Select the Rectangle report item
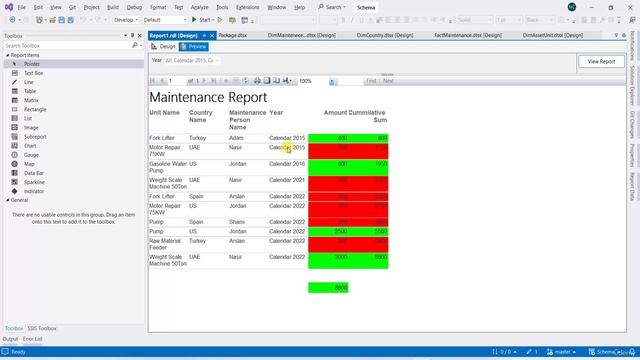This screenshot has height=360, width=640. pyautogui.click(x=73, y=109)
